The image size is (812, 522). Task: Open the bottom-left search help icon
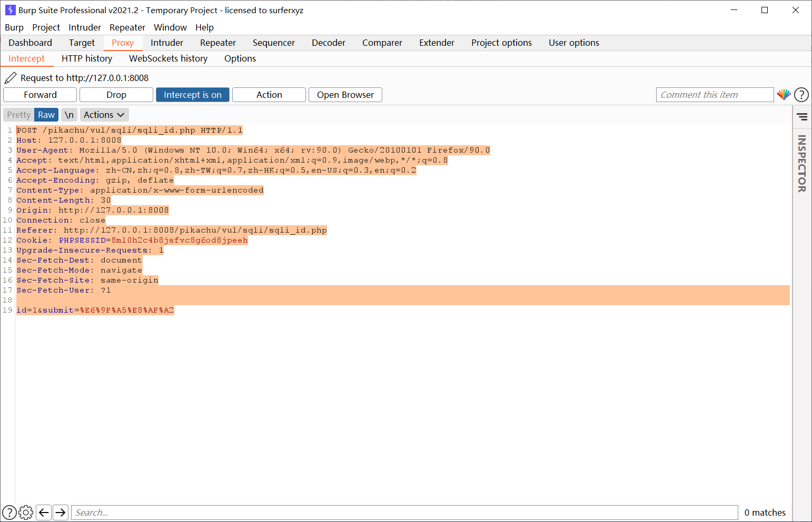9,513
